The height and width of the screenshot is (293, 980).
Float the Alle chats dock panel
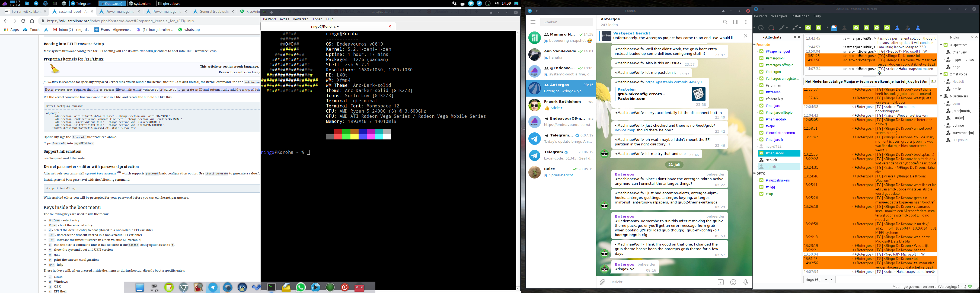point(795,37)
